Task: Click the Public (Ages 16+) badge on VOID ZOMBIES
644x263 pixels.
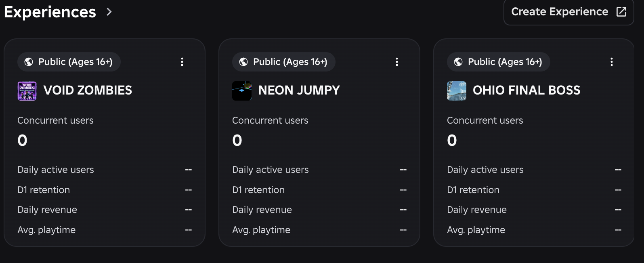Action: (x=69, y=62)
